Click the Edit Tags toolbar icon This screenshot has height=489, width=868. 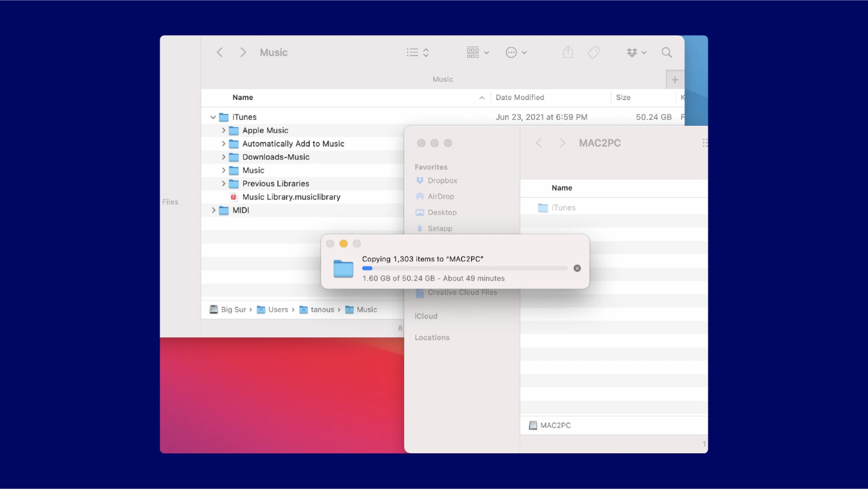pos(593,53)
